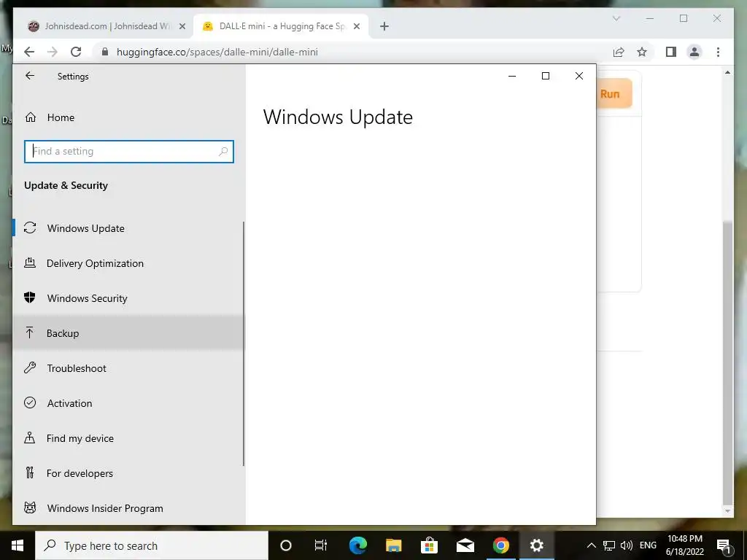Open a new Chrome tab
This screenshot has width=747, height=560.
click(x=384, y=27)
